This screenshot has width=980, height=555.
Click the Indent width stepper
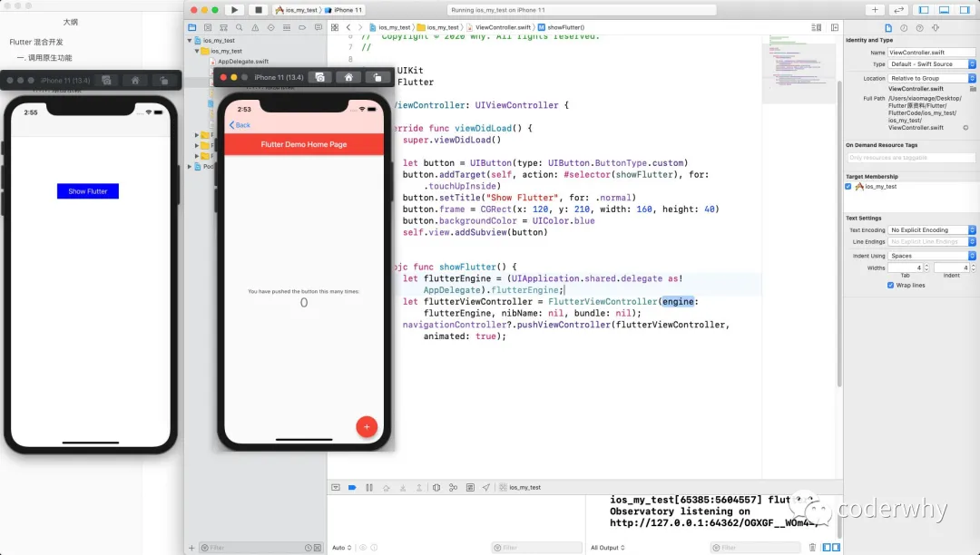[x=973, y=268]
